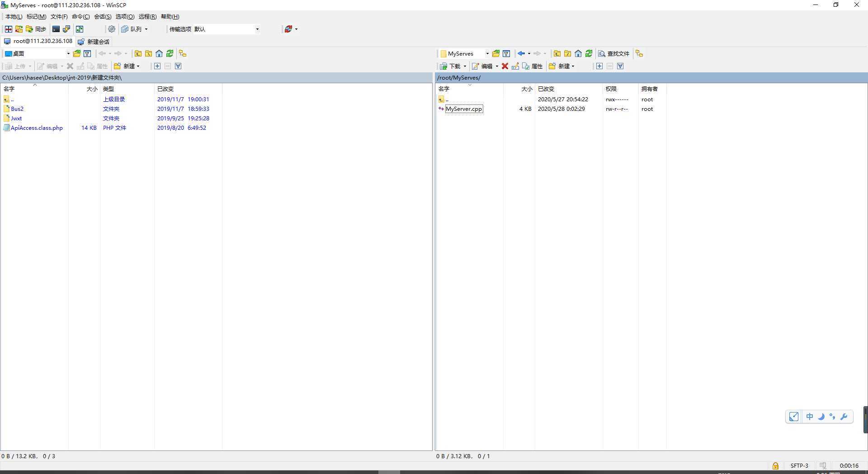Viewport: 868px width, 474px height.
Task: Select the Jwxt folder in local panel
Action: 16,118
